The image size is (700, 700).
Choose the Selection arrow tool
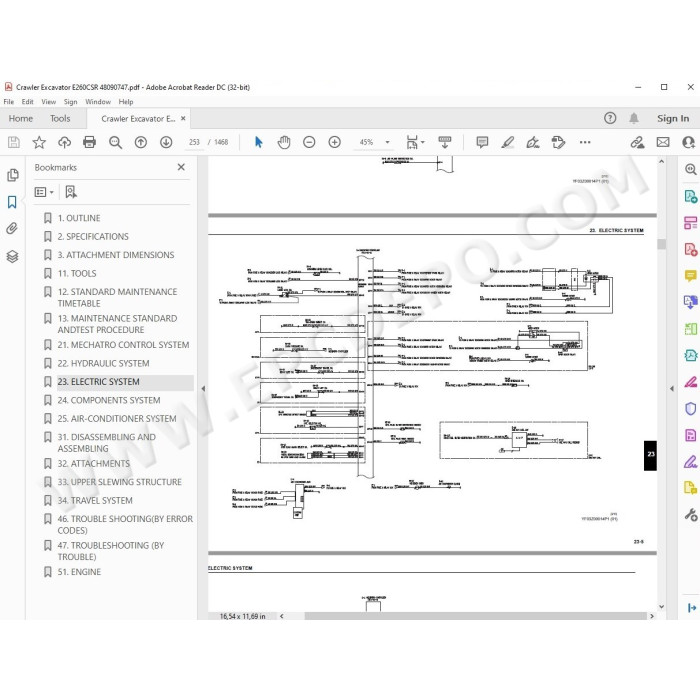pyautogui.click(x=258, y=142)
